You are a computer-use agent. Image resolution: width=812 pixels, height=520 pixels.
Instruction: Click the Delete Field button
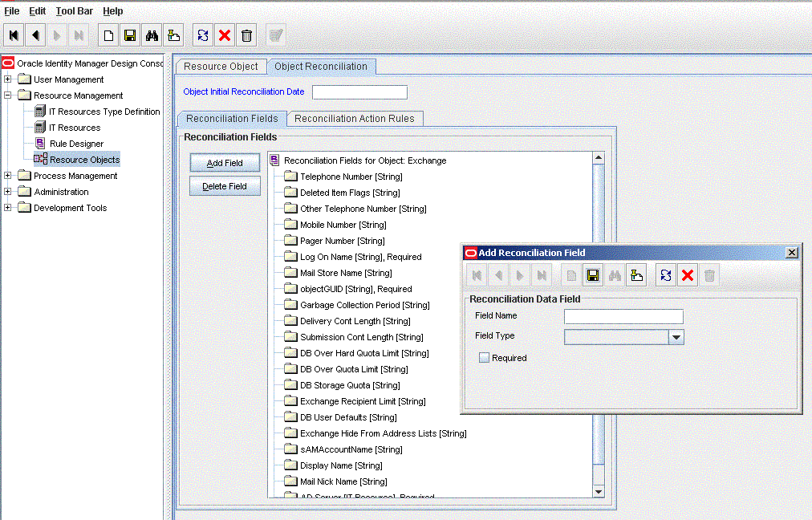[x=225, y=186]
